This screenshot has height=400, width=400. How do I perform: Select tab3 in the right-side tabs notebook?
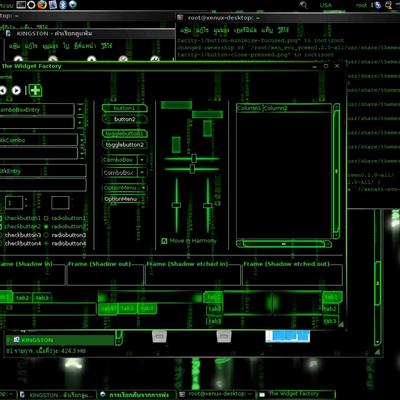pos(330,321)
